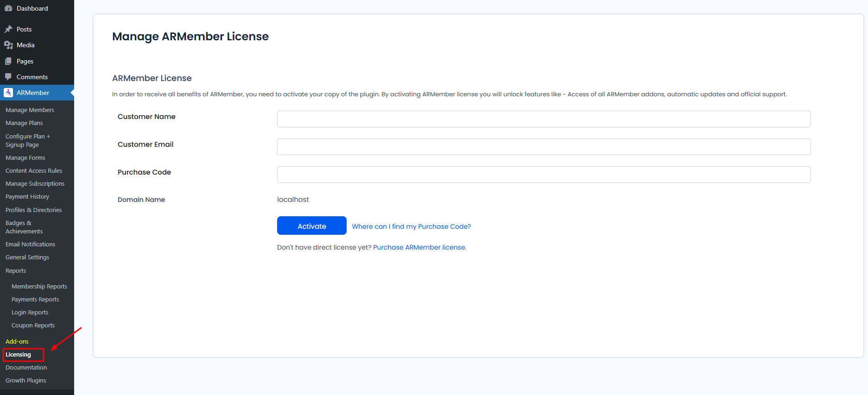The image size is (868, 395).
Task: Click the 'Domain Name' label
Action: (x=141, y=200)
